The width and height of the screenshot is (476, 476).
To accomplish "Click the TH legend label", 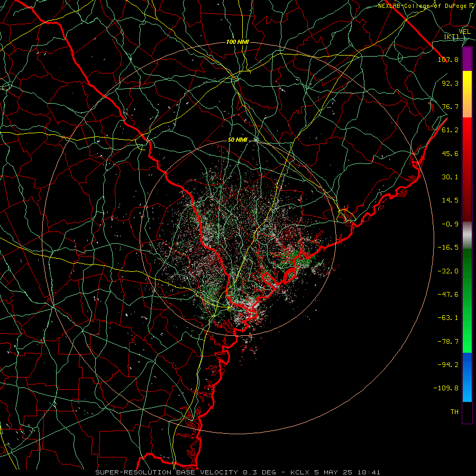I will [454, 412].
